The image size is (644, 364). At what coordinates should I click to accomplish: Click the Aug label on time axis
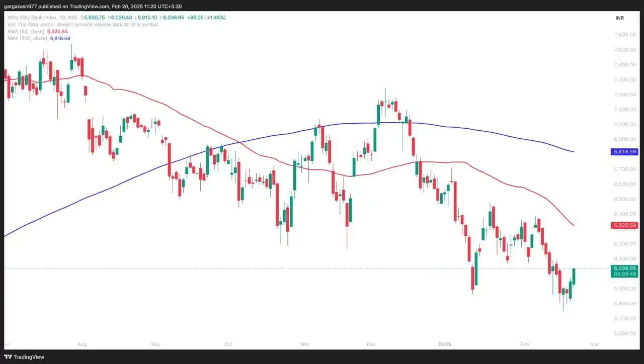click(x=83, y=344)
